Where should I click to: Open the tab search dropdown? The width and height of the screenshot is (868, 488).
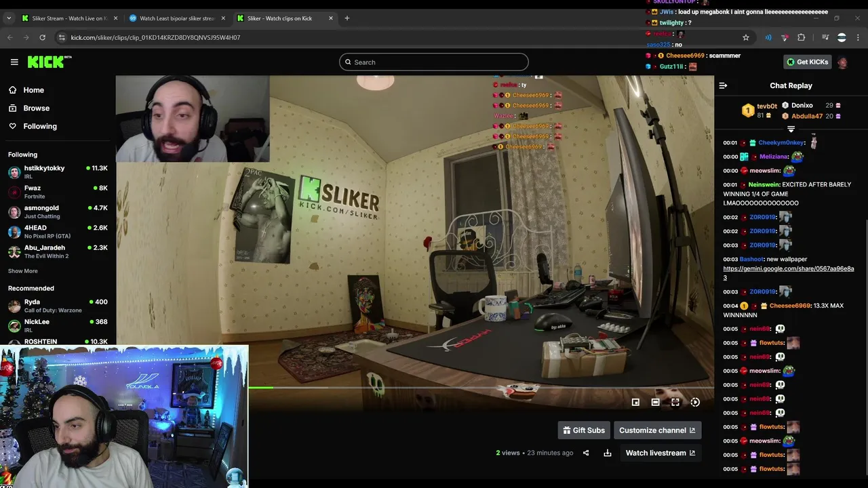pos(9,18)
